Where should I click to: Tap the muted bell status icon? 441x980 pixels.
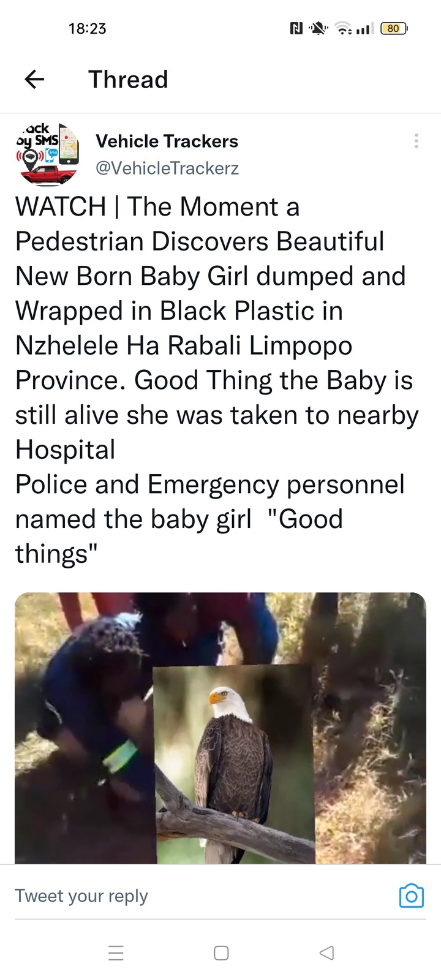318,28
